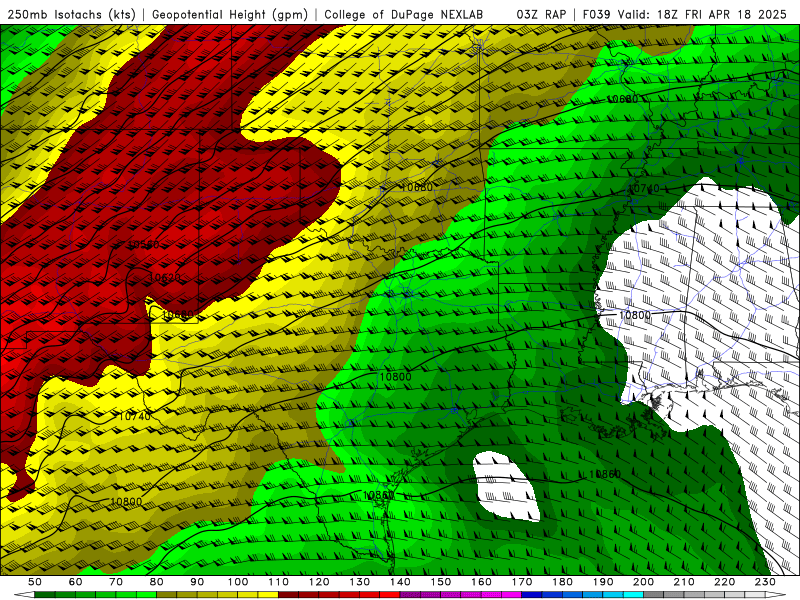Click the 110 value on legend scale
The height and width of the screenshot is (600, 800).
(279, 582)
